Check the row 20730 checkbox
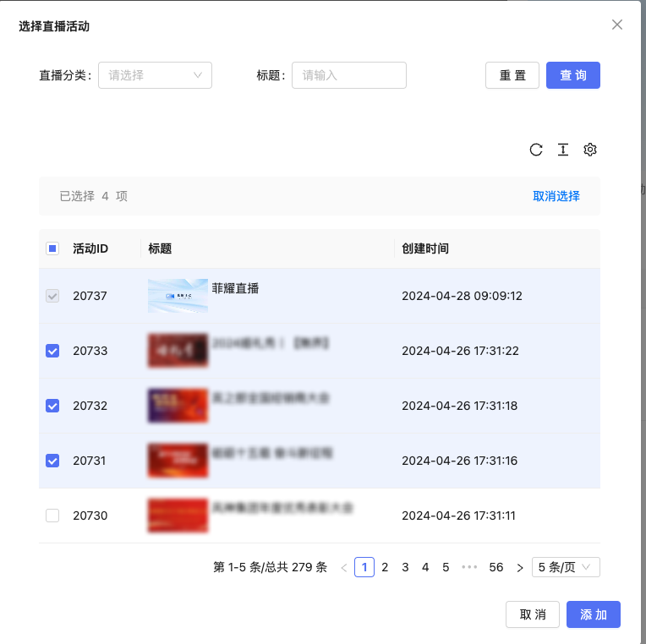Image resolution: width=646 pixels, height=644 pixels. [x=52, y=516]
